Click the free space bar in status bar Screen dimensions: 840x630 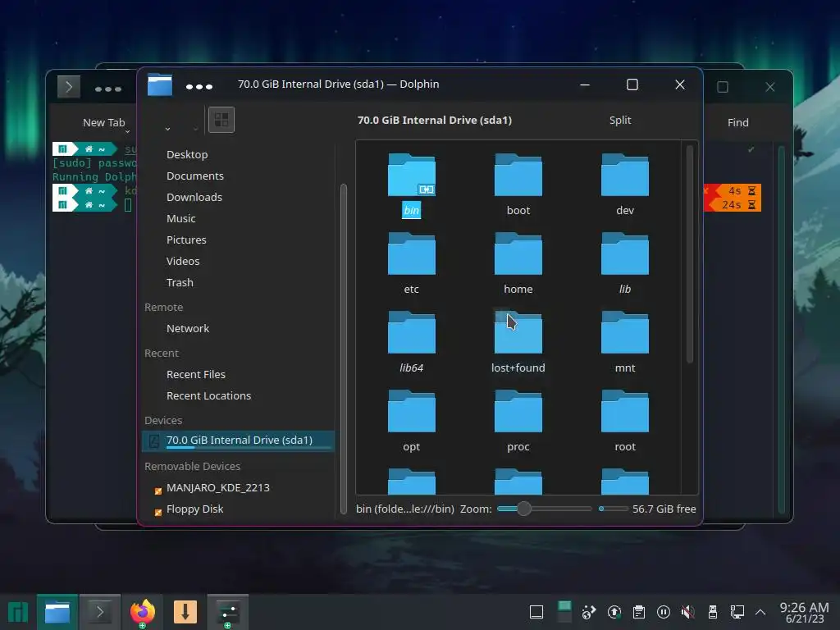[x=614, y=509]
